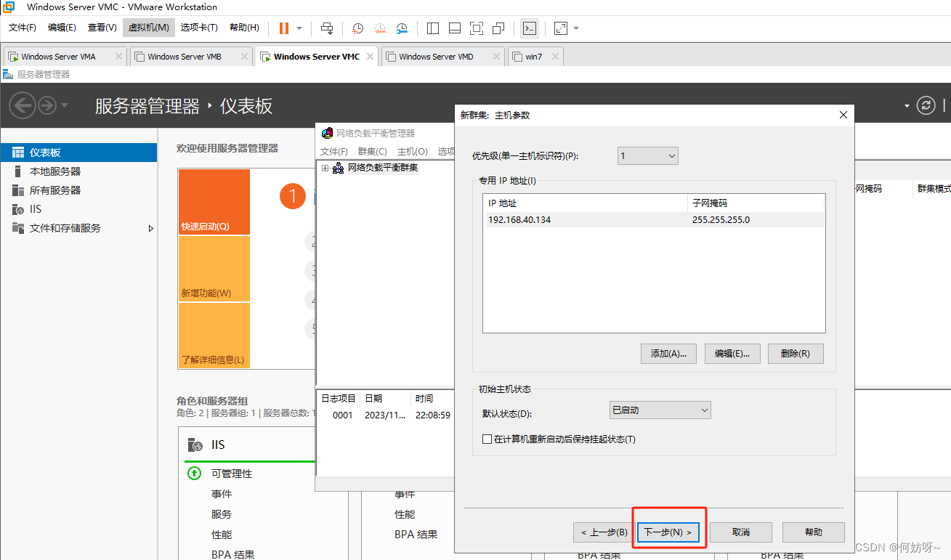Enable keep suspended state after restart checkbox
951x560 pixels.
487,439
